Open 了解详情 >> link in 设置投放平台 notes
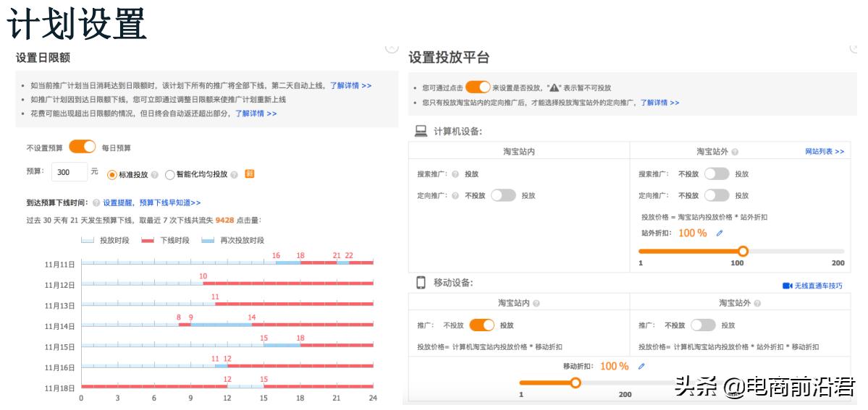This screenshot has height=410, width=868. [660, 103]
